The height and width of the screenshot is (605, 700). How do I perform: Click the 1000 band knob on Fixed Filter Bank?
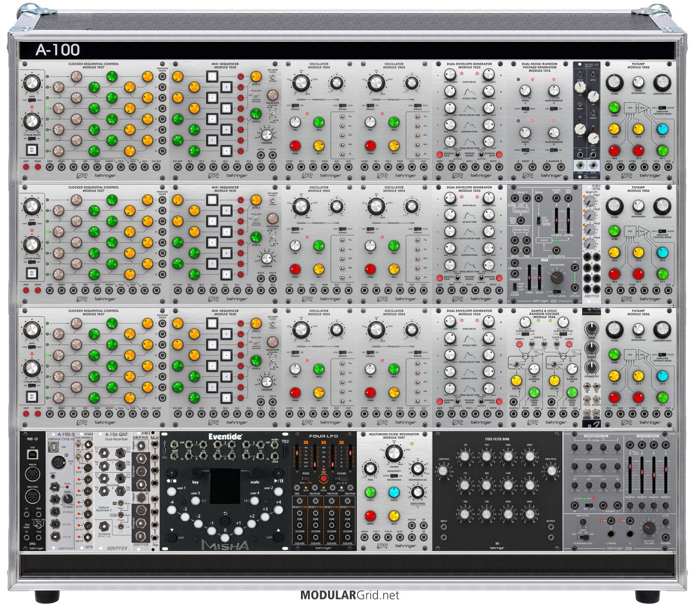[508, 457]
